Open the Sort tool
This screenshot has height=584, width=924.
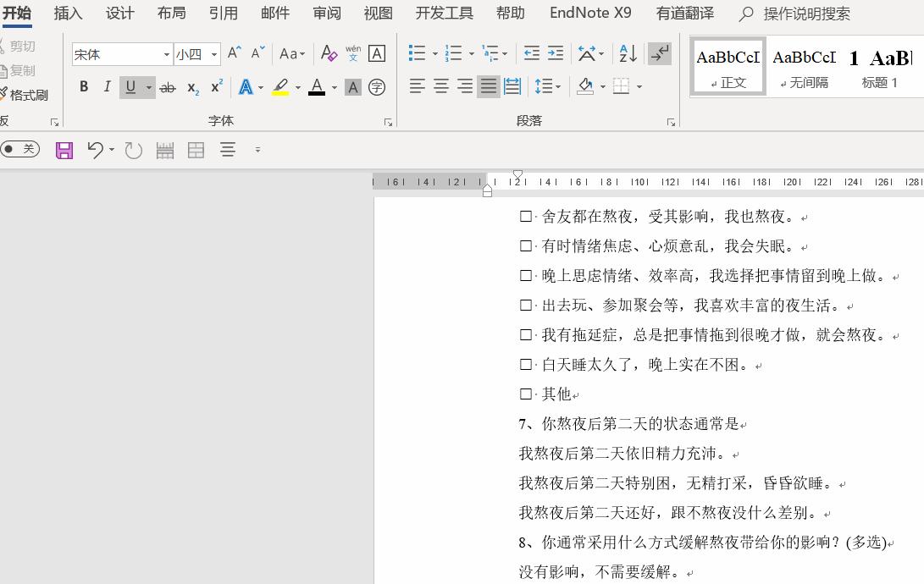(627, 52)
